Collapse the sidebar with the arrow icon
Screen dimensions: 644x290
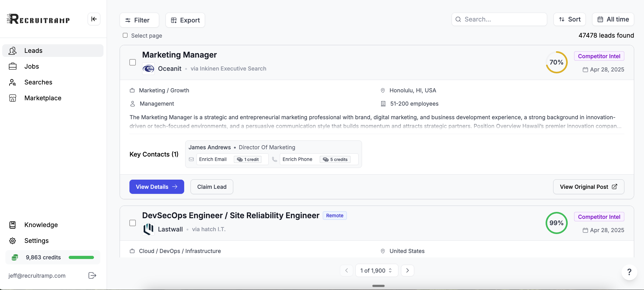pos(94,19)
